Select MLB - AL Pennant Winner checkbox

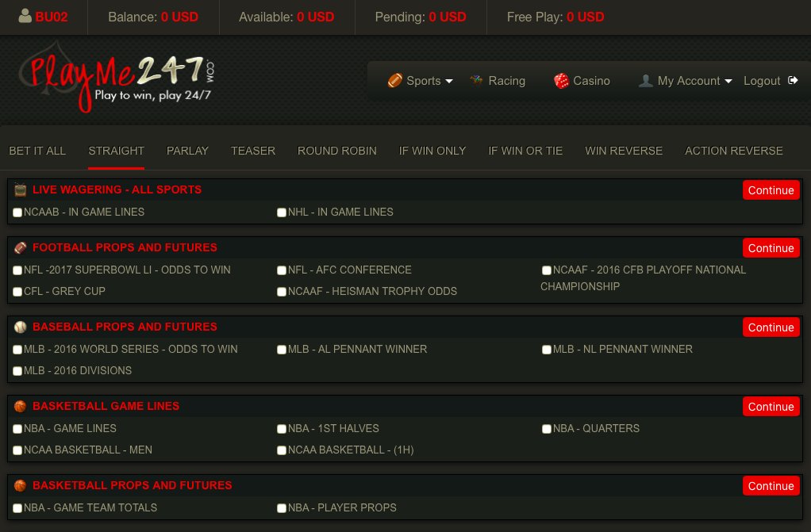click(x=282, y=350)
